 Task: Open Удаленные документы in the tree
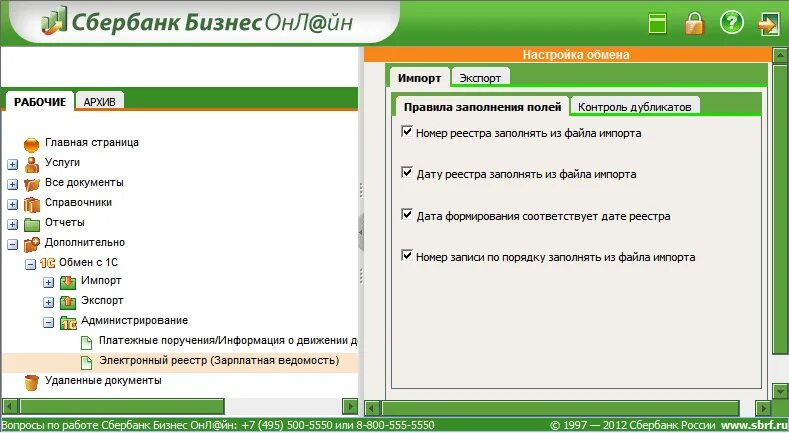[103, 380]
